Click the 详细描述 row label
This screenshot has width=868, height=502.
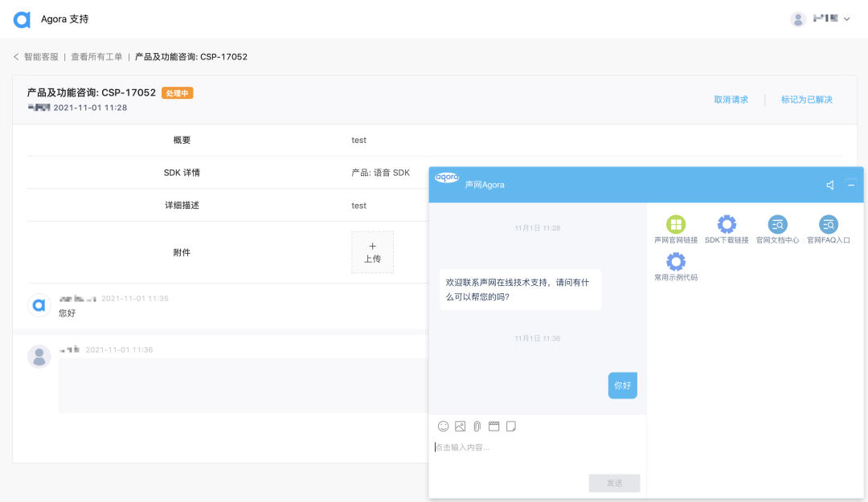[182, 206]
